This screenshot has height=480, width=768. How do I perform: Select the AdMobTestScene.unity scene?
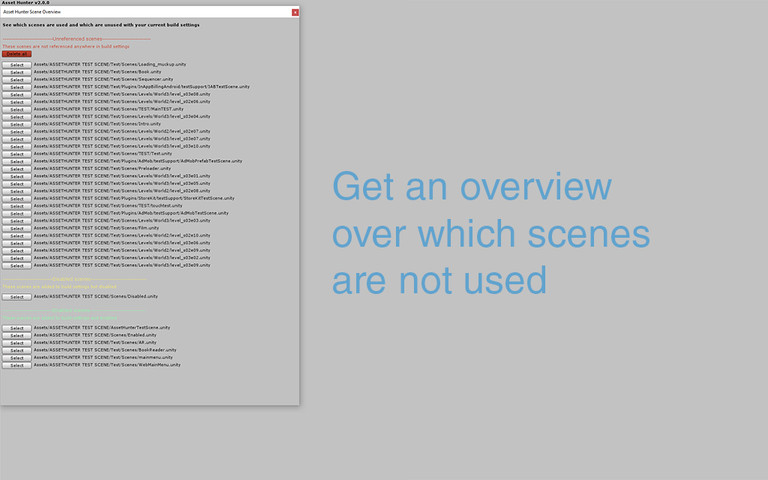click(17, 213)
